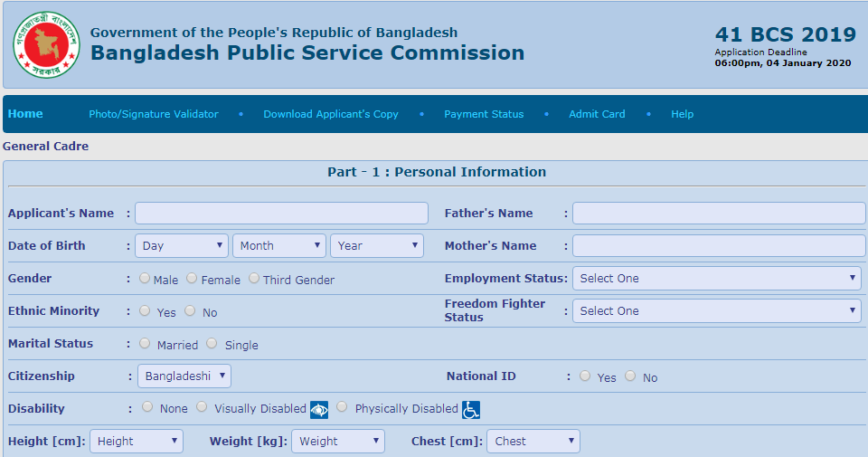
Task: Select Third Gender radio button
Action: click(254, 278)
